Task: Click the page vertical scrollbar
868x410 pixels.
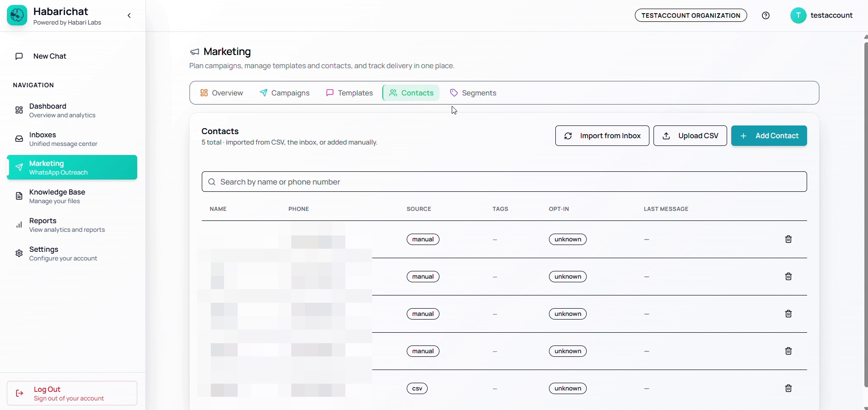Action: pos(866,214)
